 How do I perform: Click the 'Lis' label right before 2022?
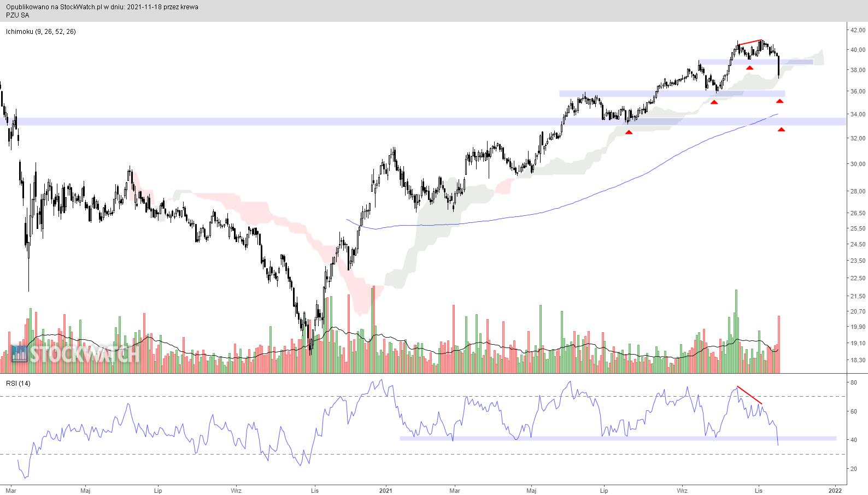(759, 490)
